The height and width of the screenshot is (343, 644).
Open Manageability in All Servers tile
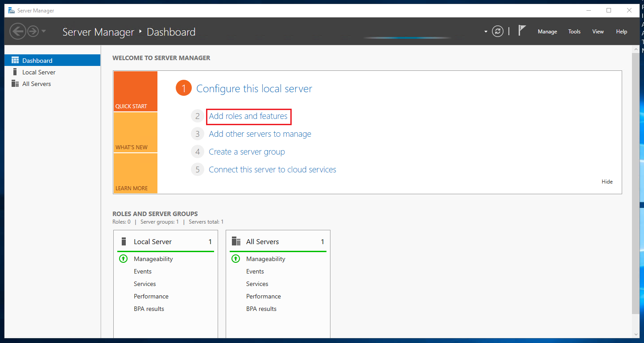pos(266,259)
